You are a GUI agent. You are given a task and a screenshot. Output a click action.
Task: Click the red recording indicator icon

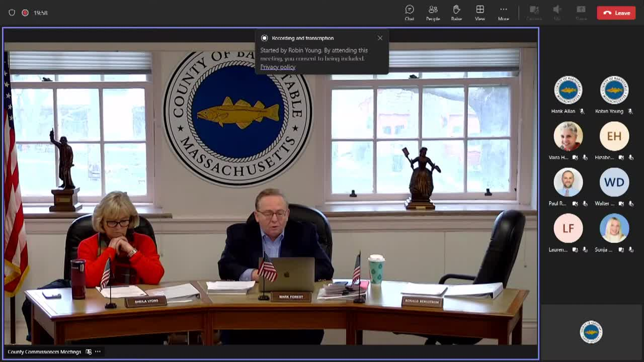click(x=25, y=13)
